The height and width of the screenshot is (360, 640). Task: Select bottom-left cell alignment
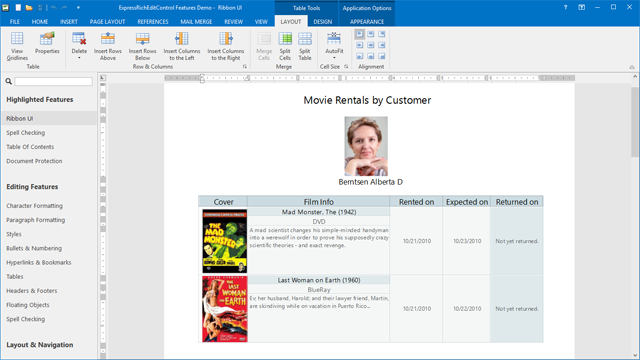[x=360, y=56]
